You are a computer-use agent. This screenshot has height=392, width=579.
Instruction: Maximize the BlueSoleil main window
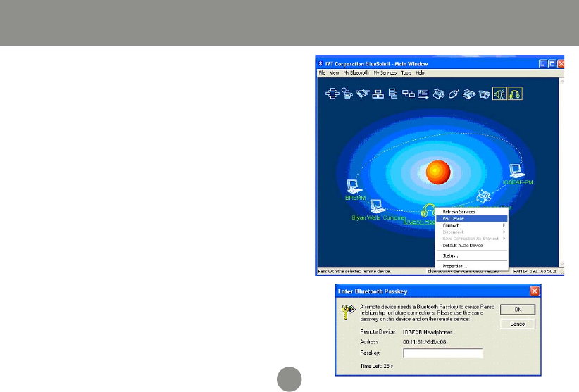point(552,64)
